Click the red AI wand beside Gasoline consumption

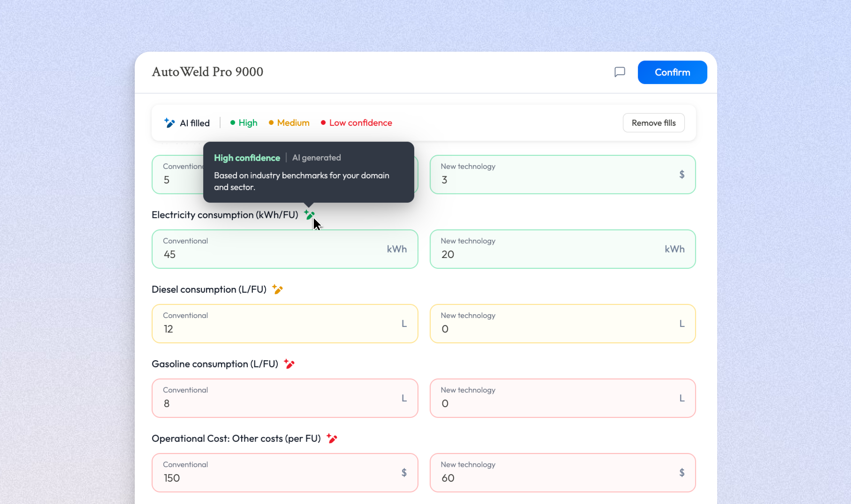289,363
